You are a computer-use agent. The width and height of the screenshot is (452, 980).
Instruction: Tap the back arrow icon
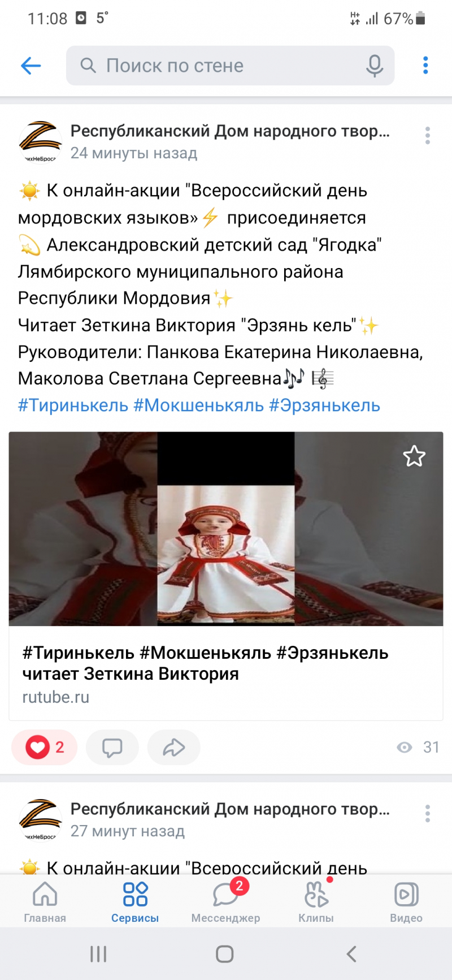[x=31, y=66]
